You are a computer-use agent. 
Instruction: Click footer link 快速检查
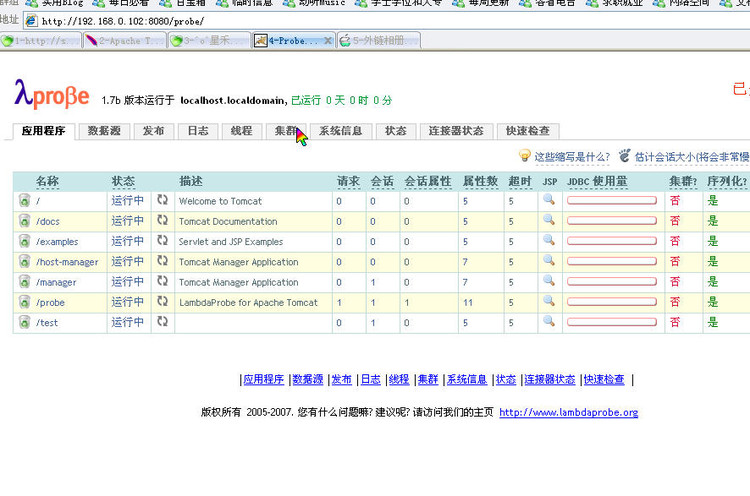pyautogui.click(x=604, y=380)
